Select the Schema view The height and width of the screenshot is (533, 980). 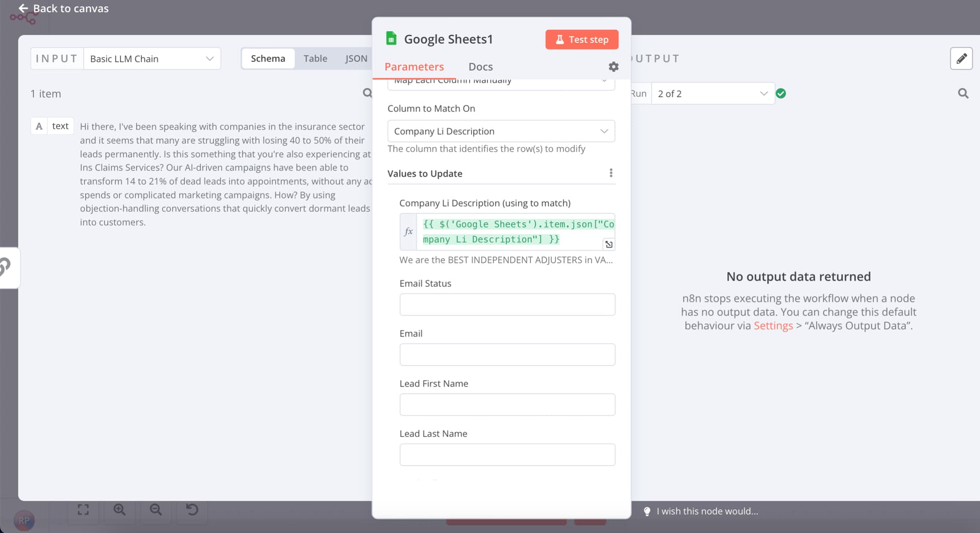pyautogui.click(x=268, y=59)
